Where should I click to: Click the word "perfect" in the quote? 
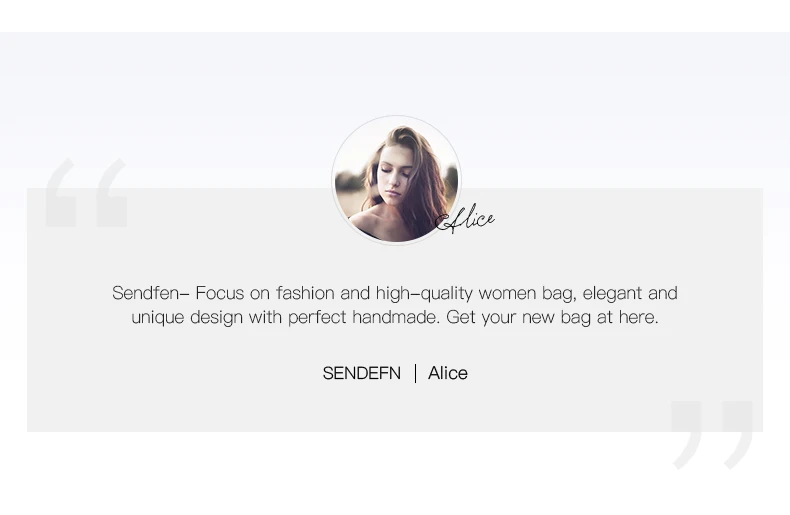tap(317, 318)
